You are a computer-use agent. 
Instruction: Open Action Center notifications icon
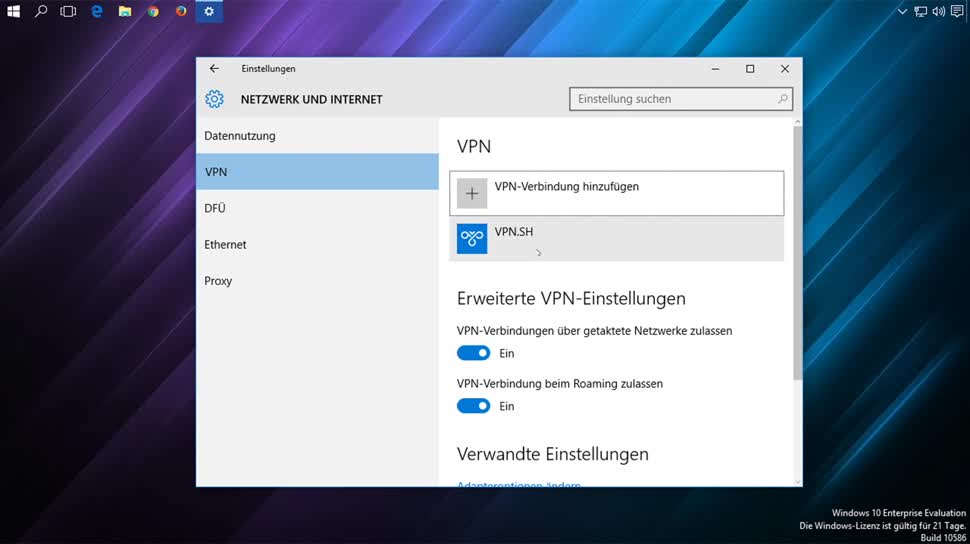coord(957,11)
